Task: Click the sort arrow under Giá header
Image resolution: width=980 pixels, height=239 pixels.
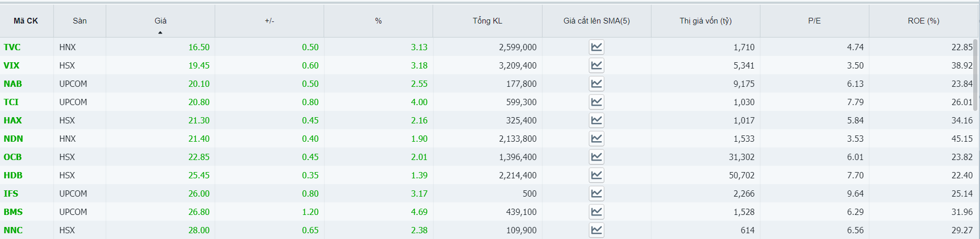Action: (160, 32)
